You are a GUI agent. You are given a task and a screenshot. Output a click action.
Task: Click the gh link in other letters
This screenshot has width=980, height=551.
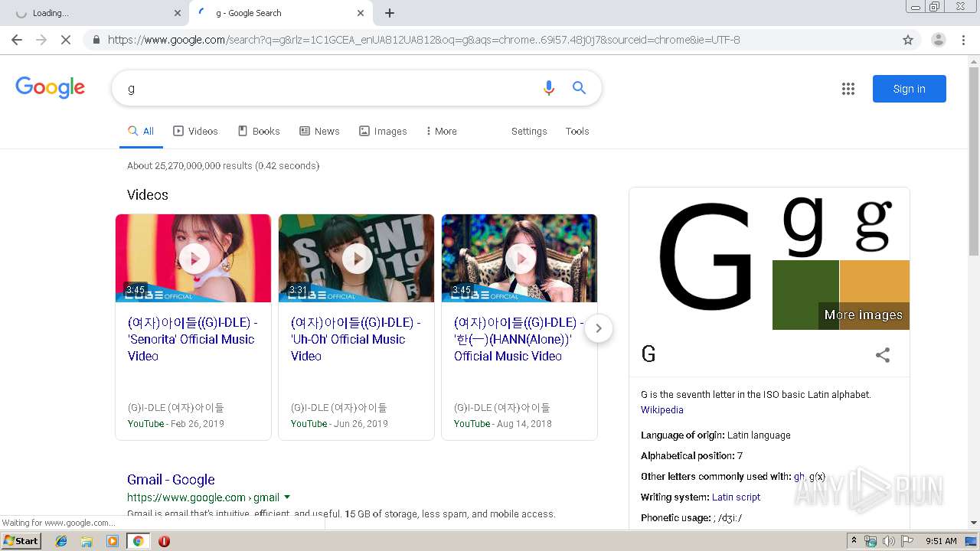click(x=799, y=477)
